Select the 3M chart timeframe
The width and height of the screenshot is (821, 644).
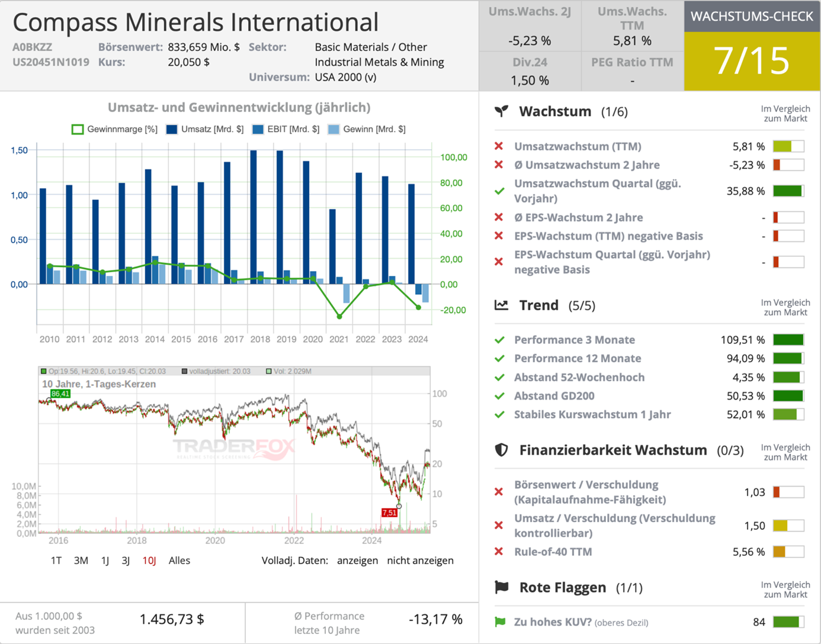click(x=81, y=561)
